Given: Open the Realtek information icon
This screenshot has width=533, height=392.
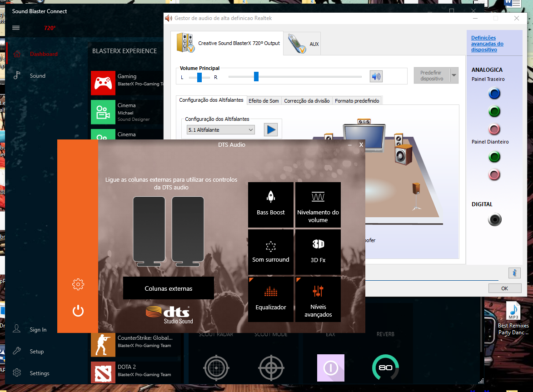Looking at the screenshot, I should coord(514,273).
